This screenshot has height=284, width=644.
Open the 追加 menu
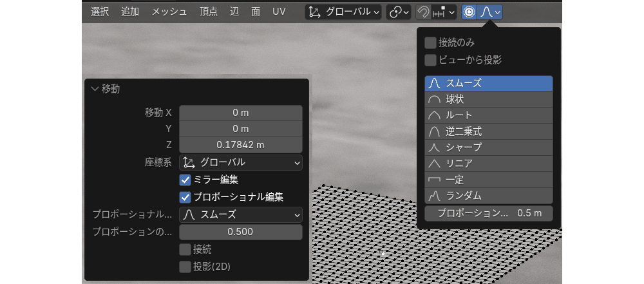pyautogui.click(x=130, y=12)
